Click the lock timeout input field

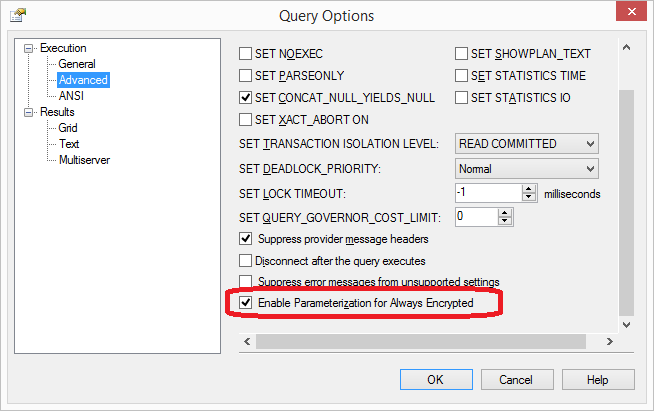(x=487, y=193)
